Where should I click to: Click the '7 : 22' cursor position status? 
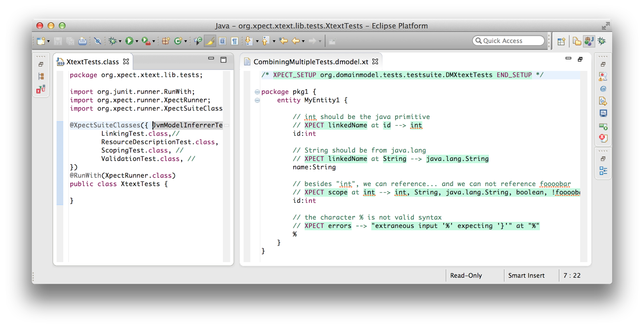572,275
